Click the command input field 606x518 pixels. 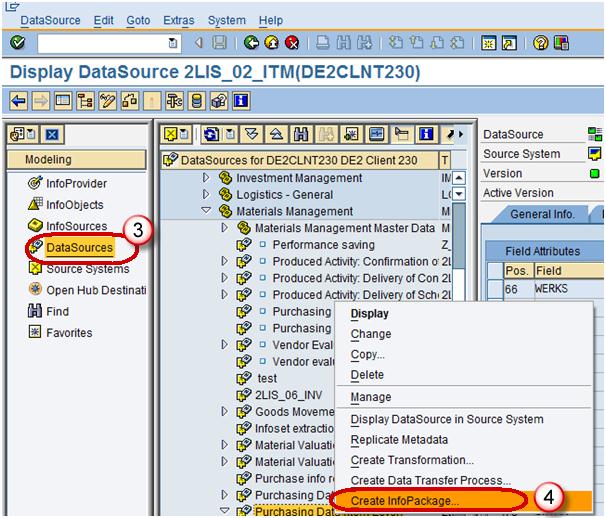click(100, 43)
